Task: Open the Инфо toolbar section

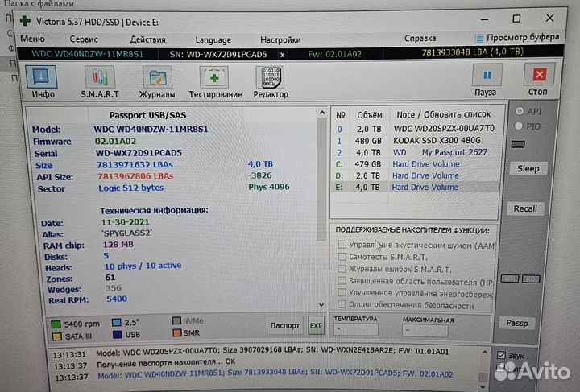Action: 41,82
